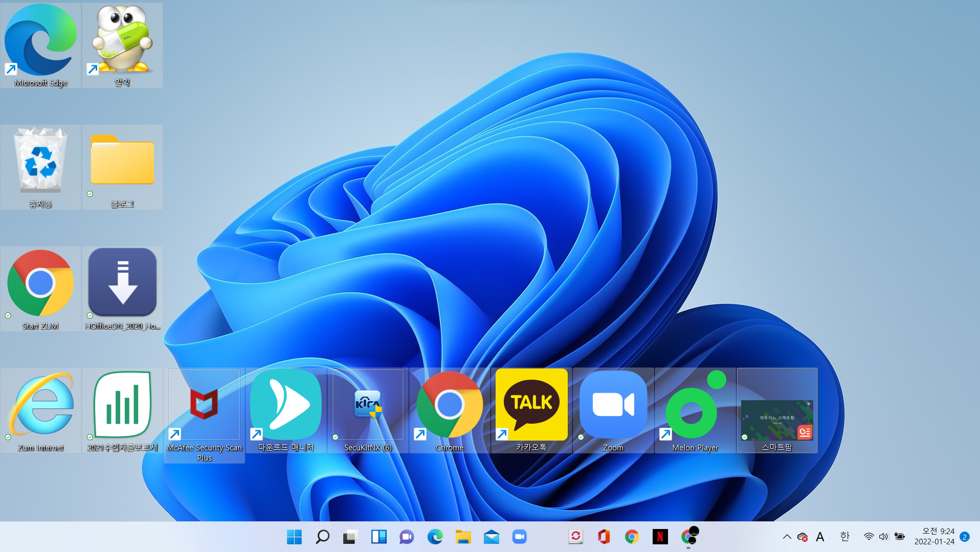The height and width of the screenshot is (552, 980).
Task: Launch Edge from the taskbar
Action: (435, 537)
